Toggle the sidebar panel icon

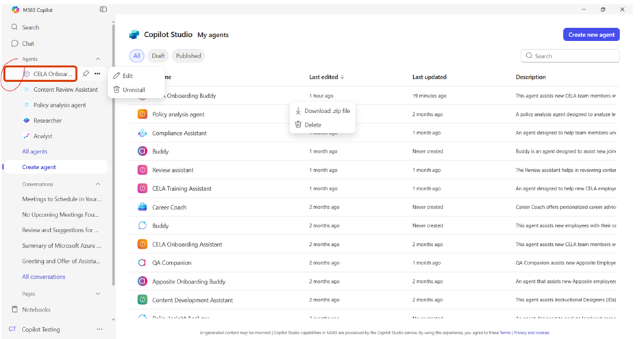pos(103,9)
